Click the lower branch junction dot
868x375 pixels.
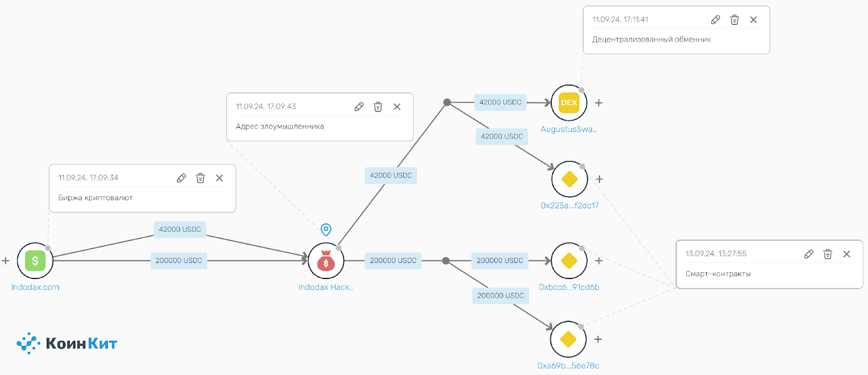point(446,261)
